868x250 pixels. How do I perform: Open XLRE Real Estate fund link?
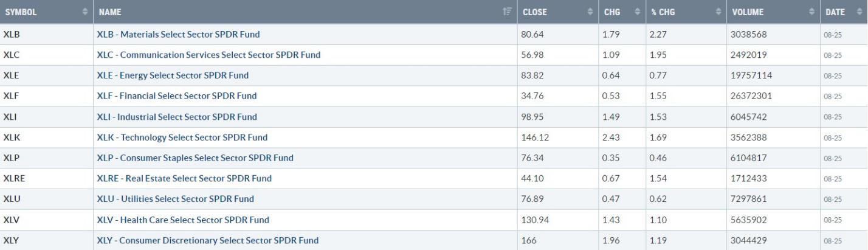(x=184, y=179)
